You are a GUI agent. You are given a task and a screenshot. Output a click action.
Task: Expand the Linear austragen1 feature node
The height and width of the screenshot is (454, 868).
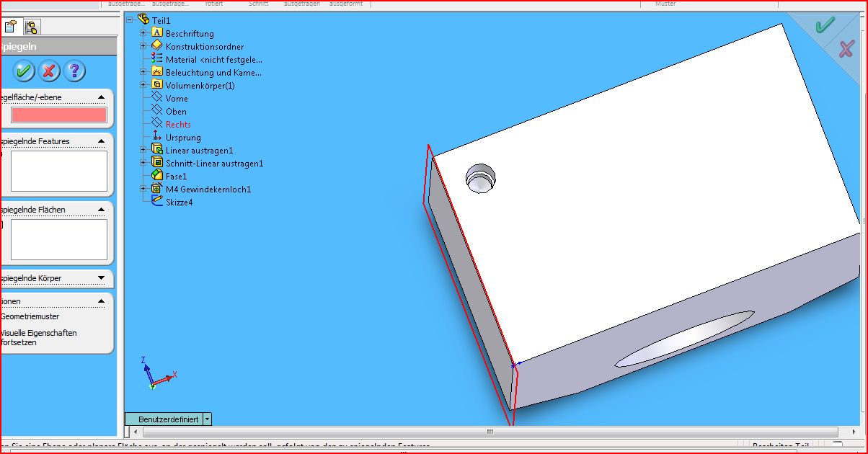pos(143,150)
